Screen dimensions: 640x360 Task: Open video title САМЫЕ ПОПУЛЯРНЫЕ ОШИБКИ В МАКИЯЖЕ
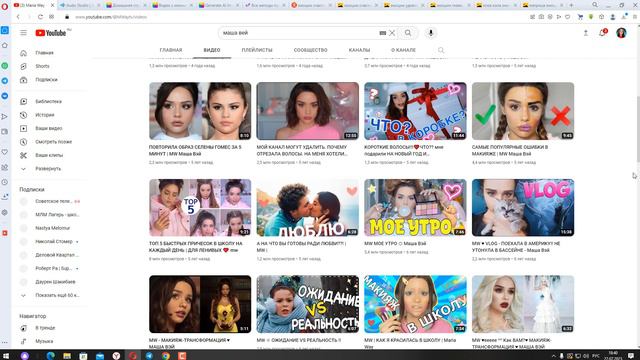click(x=510, y=150)
